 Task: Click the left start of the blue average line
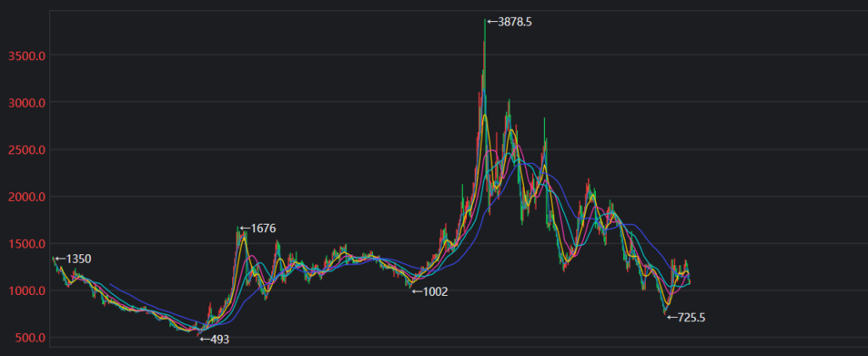tap(111, 284)
